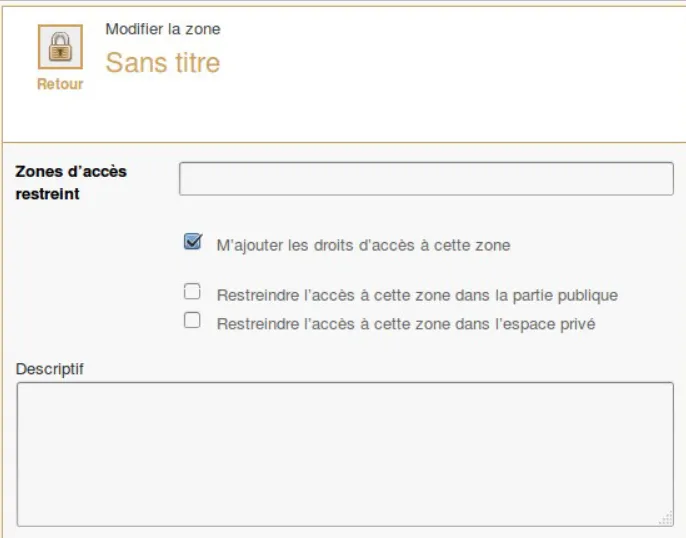This screenshot has height=538, width=686.
Task: Click the blue checkmark beside M'ajouter
Action: click(194, 241)
